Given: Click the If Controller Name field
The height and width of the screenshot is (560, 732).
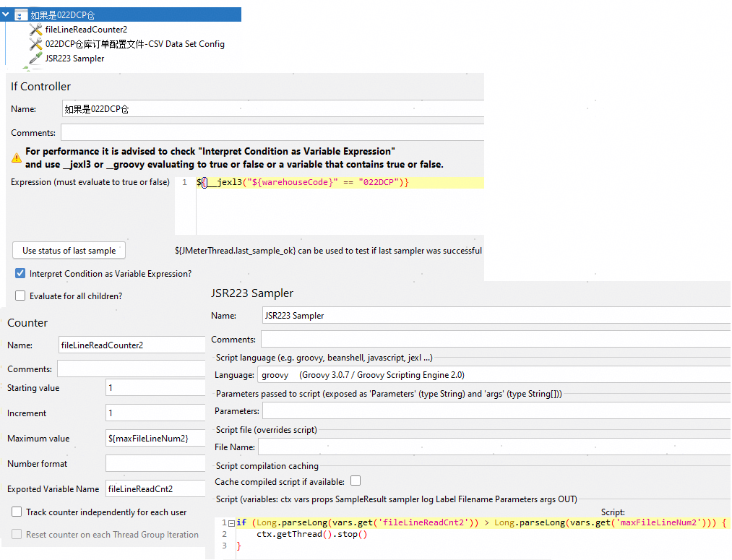Looking at the screenshot, I should click(273, 108).
